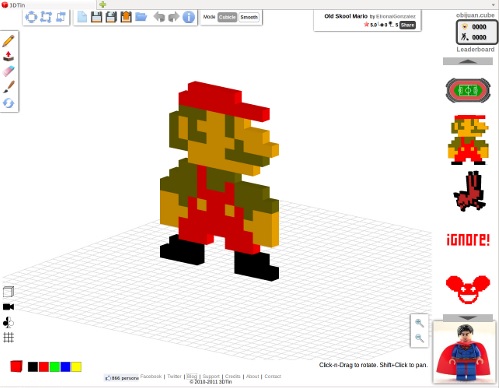499x388 pixels.
Task: Expand gallery list downward with bottom arrow
Action: pos(468,318)
